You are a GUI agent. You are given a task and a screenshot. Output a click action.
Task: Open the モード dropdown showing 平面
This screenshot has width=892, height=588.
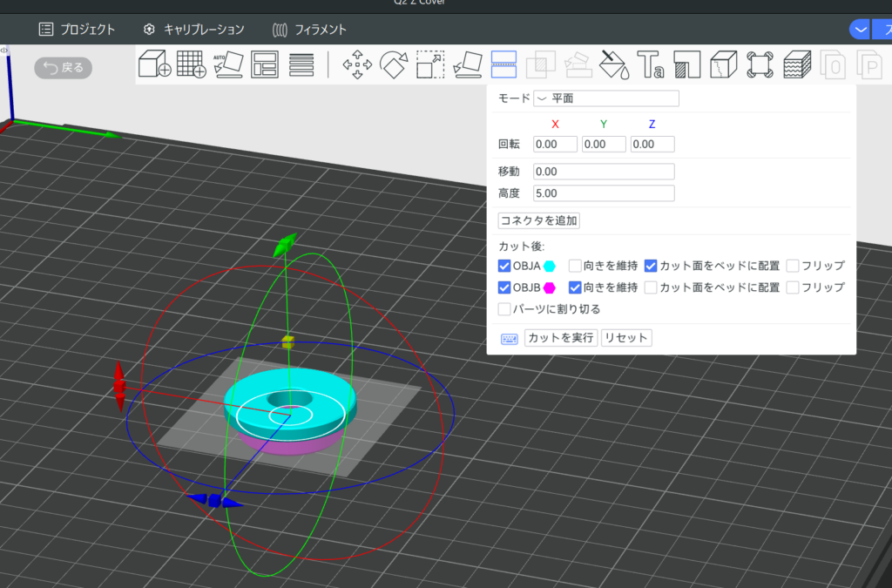point(606,98)
